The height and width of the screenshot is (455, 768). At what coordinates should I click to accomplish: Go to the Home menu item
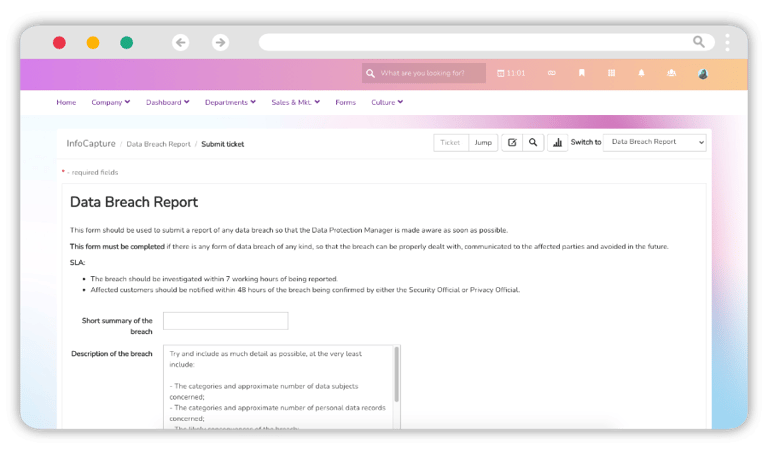66,102
